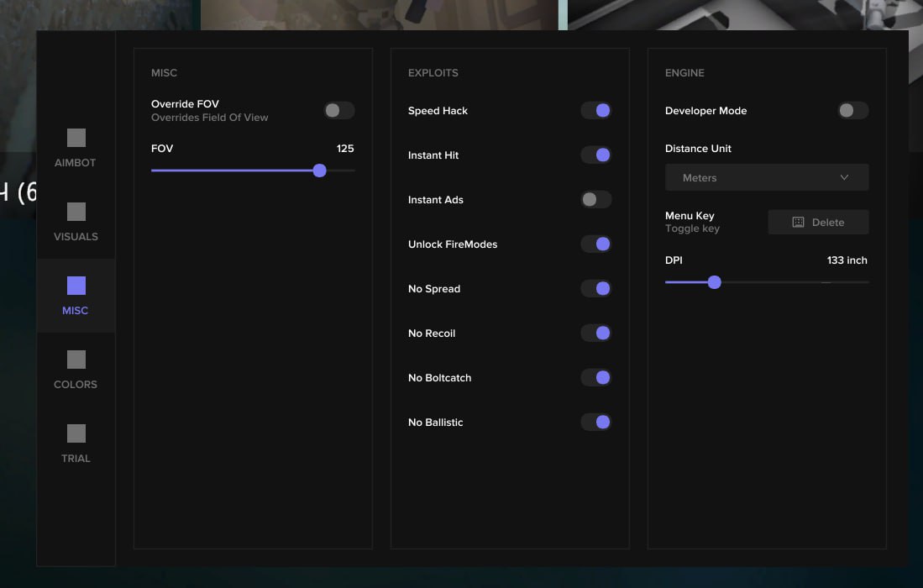Click the chevron arrow beside Meters
923x588 pixels.
[x=844, y=178]
